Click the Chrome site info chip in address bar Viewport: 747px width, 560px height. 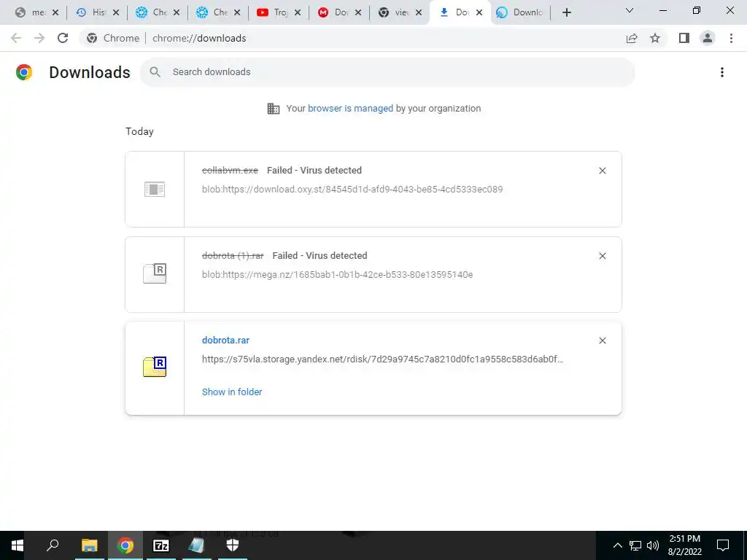coord(113,38)
